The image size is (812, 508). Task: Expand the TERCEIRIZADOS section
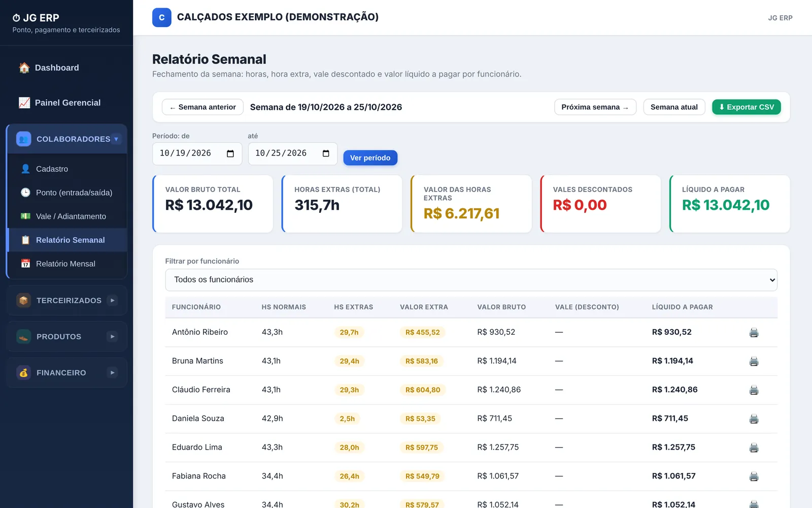click(67, 300)
